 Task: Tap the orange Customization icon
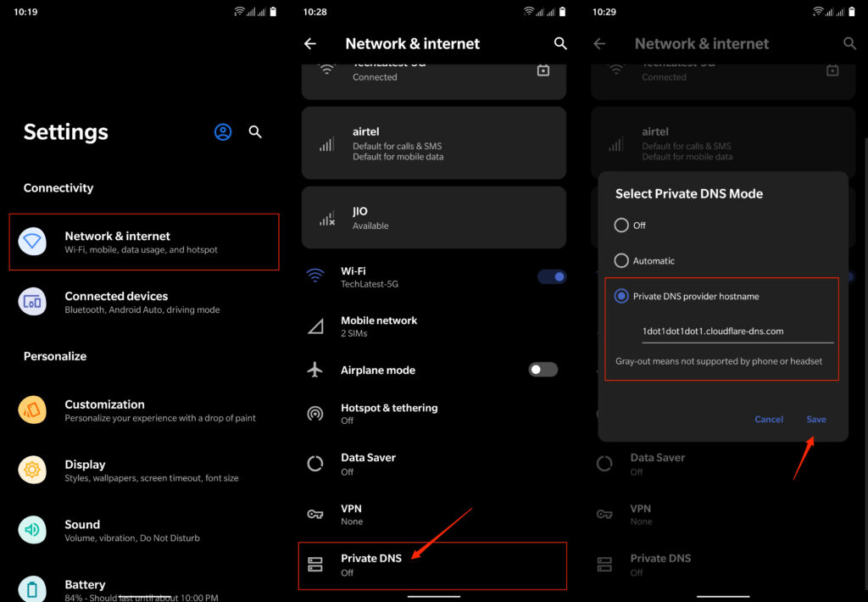point(32,410)
